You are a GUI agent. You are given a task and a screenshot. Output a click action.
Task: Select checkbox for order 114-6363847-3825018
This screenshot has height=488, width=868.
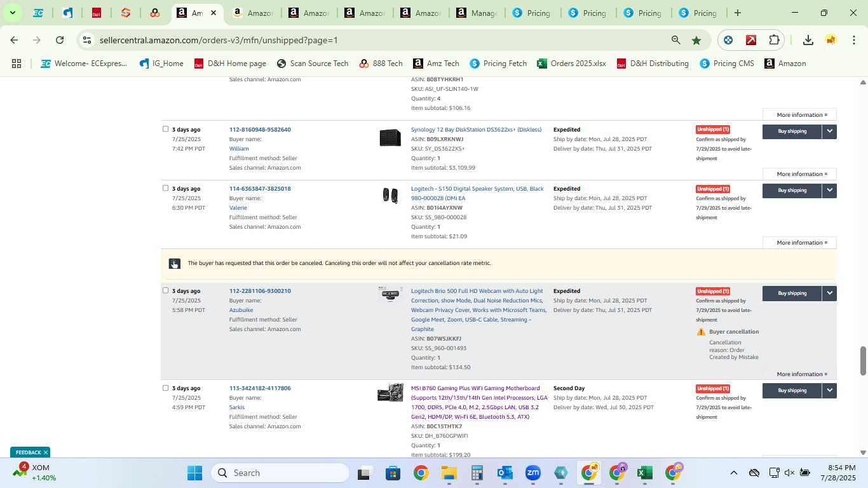pyautogui.click(x=165, y=188)
